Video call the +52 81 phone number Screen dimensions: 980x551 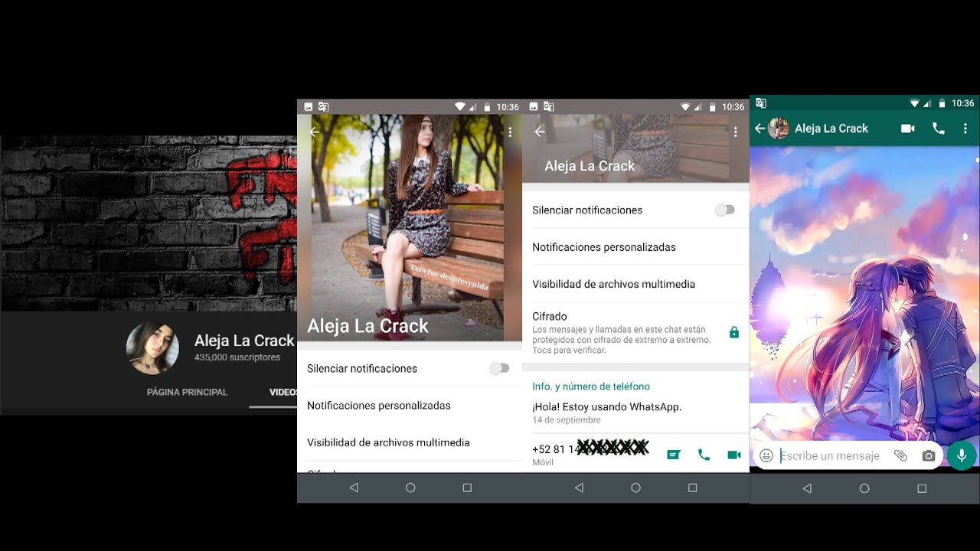pyautogui.click(x=734, y=455)
